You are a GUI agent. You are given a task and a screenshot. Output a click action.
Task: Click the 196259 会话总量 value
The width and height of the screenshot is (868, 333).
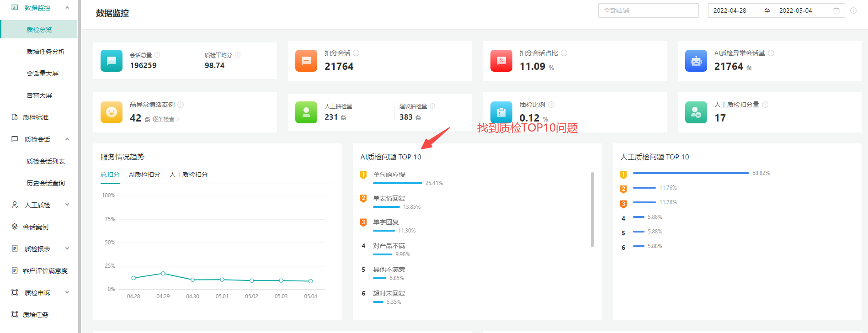pyautogui.click(x=143, y=65)
